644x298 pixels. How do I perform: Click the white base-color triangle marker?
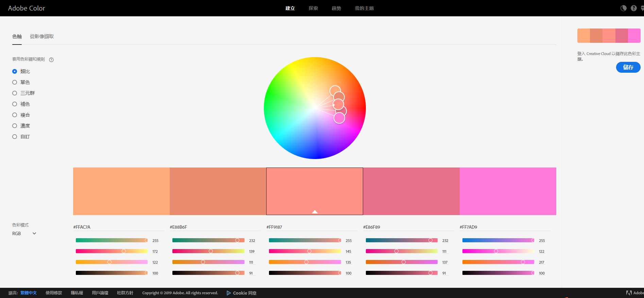click(315, 212)
